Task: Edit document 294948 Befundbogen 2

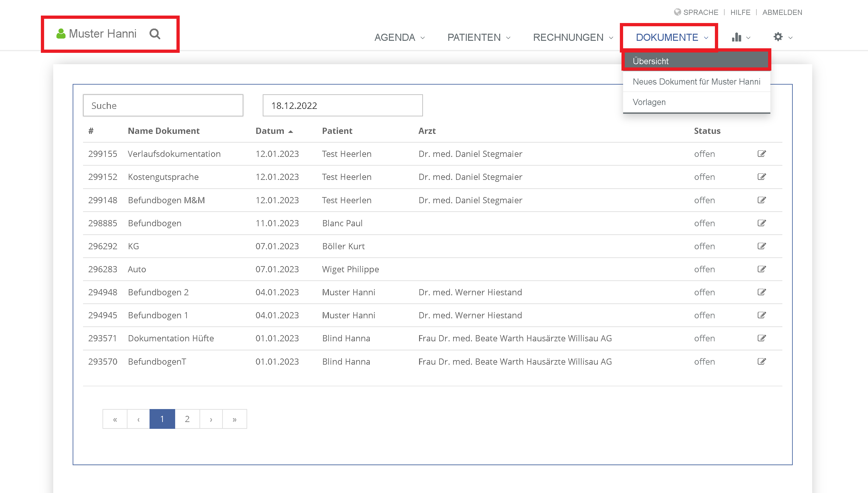Action: tap(762, 292)
